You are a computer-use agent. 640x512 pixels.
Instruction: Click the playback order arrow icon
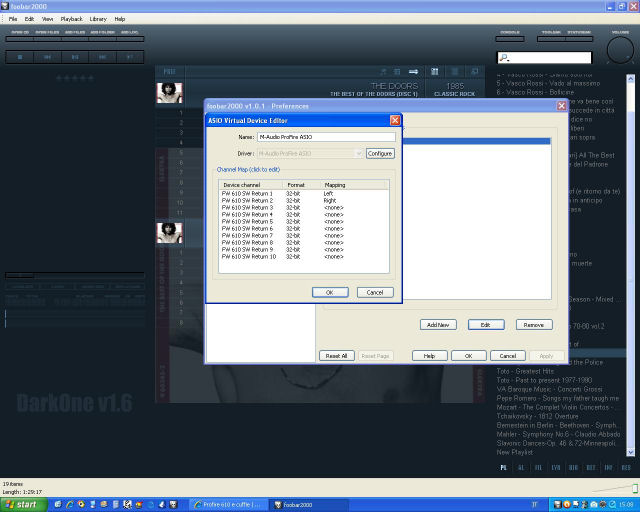(413, 72)
